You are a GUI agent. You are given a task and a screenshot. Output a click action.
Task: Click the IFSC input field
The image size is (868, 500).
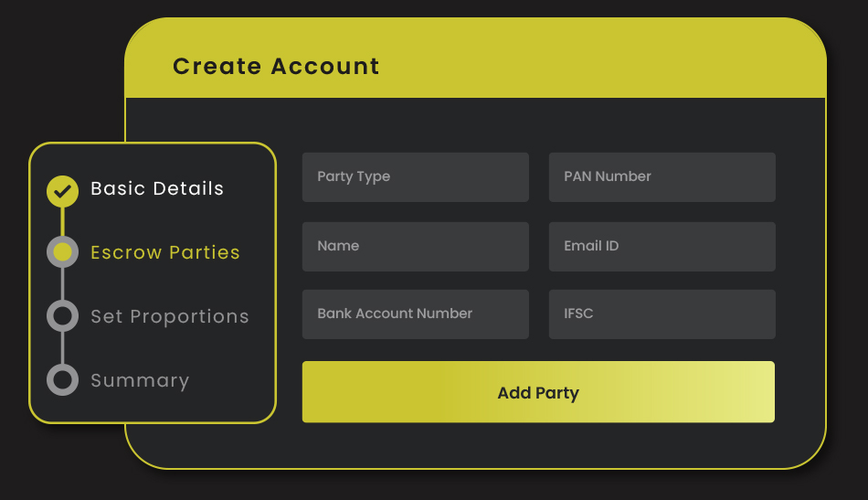pos(662,314)
